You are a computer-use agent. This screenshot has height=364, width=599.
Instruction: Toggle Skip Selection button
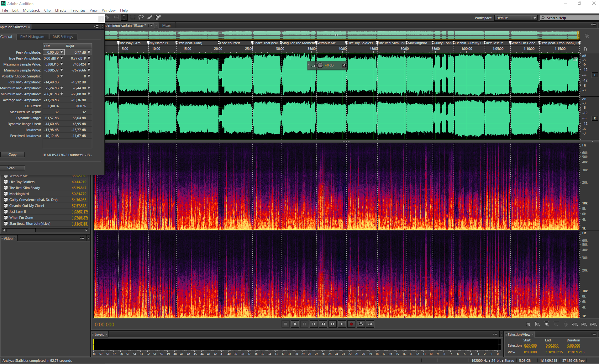[x=370, y=324]
